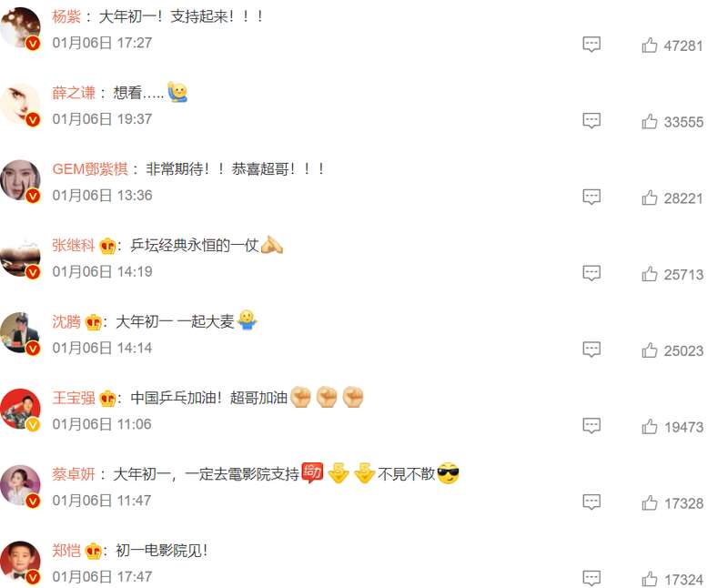Like GEM鄧紫棋's comment
The width and height of the screenshot is (728, 588).
coord(649,198)
